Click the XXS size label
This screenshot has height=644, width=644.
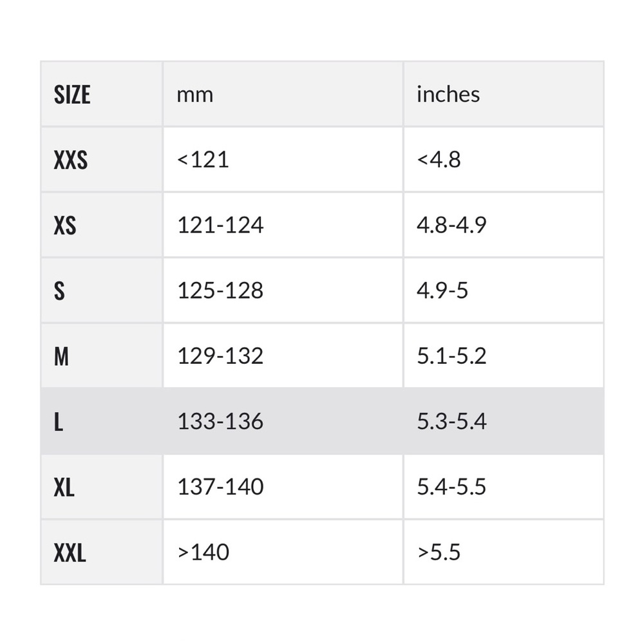pos(70,160)
